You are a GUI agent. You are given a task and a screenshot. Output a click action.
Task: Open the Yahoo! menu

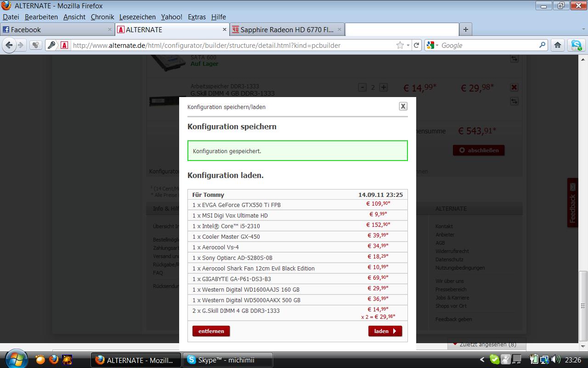[x=172, y=17]
